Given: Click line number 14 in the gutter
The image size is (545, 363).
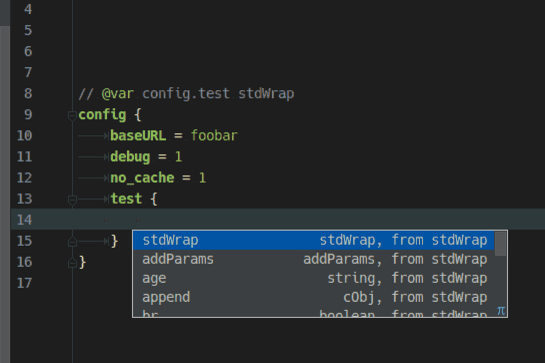Looking at the screenshot, I should coord(24,220).
